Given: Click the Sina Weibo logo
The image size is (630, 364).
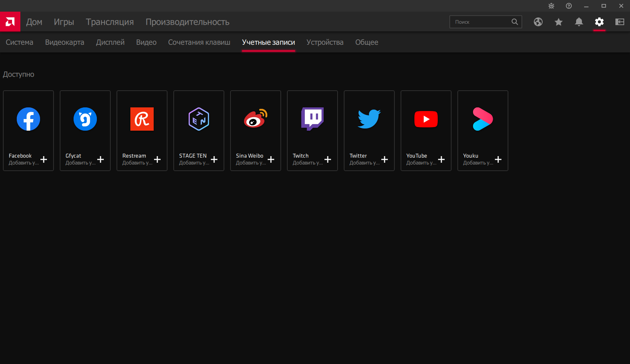Looking at the screenshot, I should [x=256, y=118].
